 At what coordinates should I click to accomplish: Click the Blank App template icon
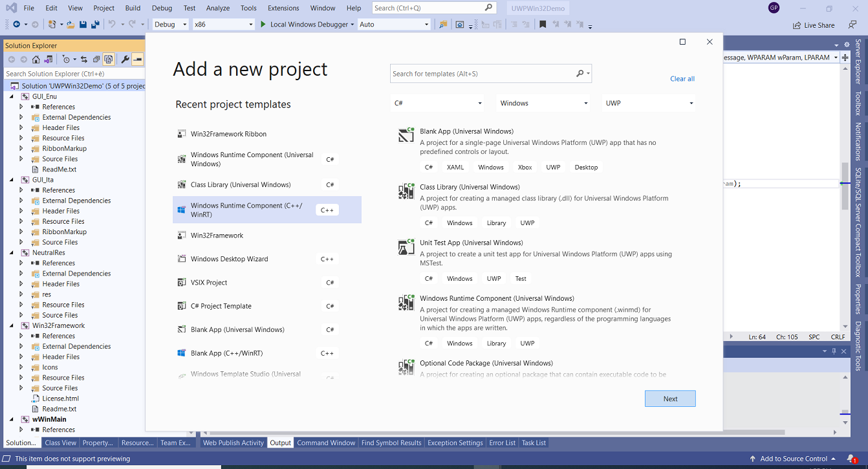tap(406, 135)
